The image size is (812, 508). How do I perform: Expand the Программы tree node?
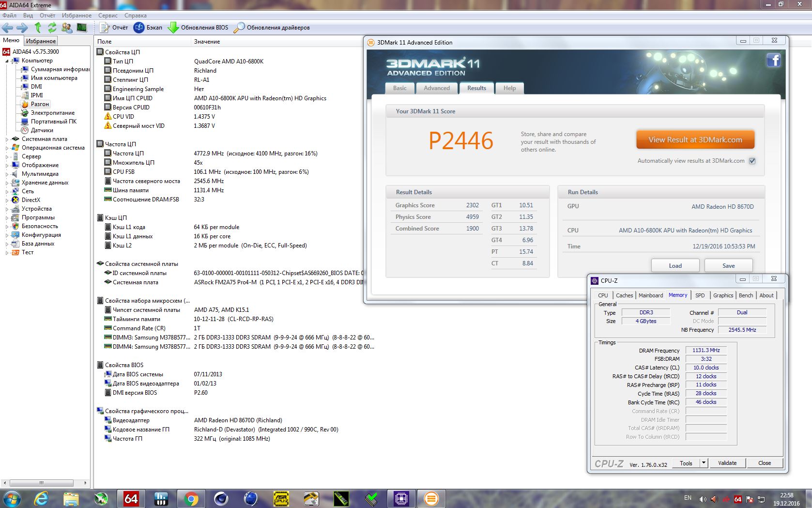(7, 218)
